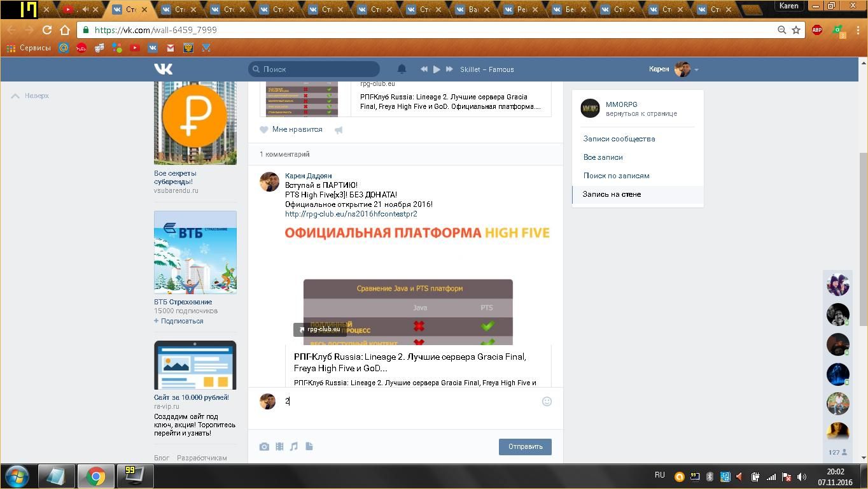The width and height of the screenshot is (868, 489).
Task: Attach a video to the comment
Action: click(x=279, y=447)
